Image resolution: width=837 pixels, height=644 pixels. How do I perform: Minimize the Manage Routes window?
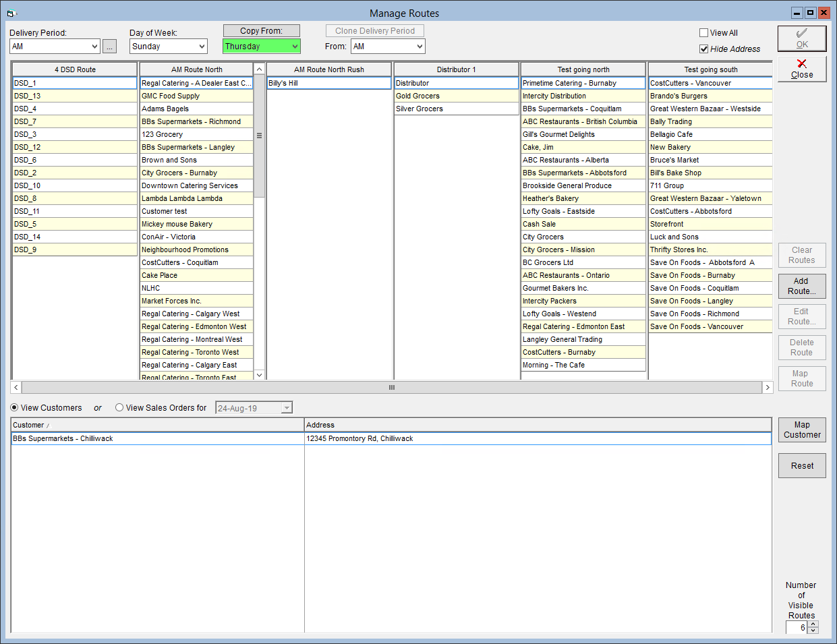tap(797, 13)
